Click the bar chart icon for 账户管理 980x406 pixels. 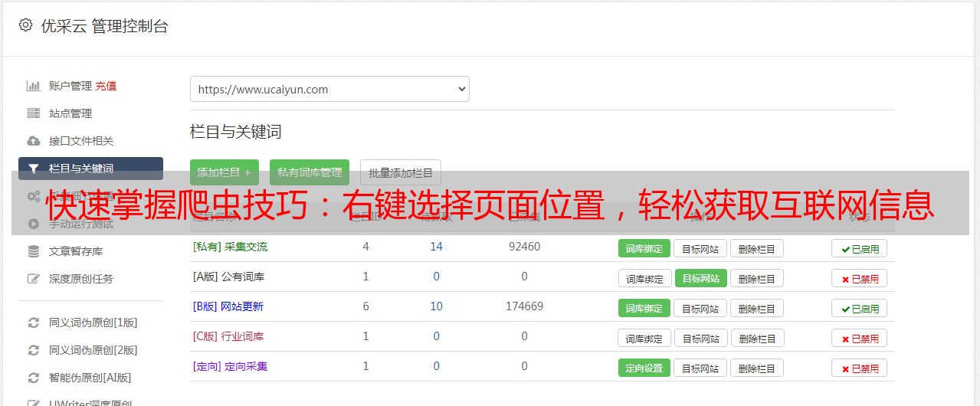[33, 86]
